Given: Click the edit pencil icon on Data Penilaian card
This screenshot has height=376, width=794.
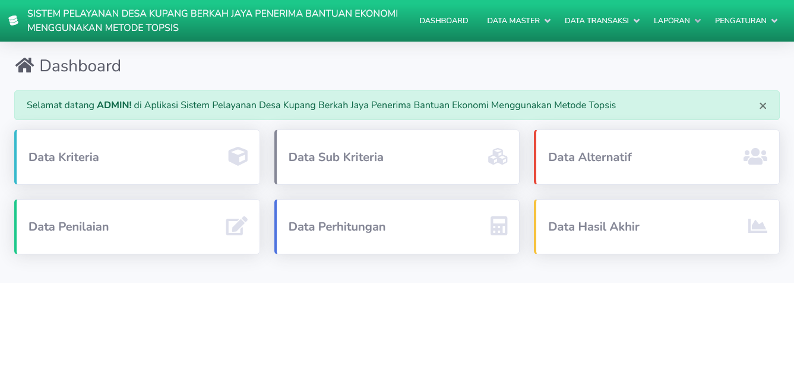Looking at the screenshot, I should coord(237,226).
